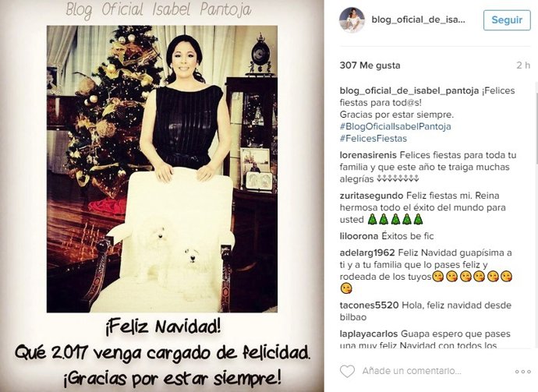Open laplayacarlos commenter profile

(x=369, y=334)
